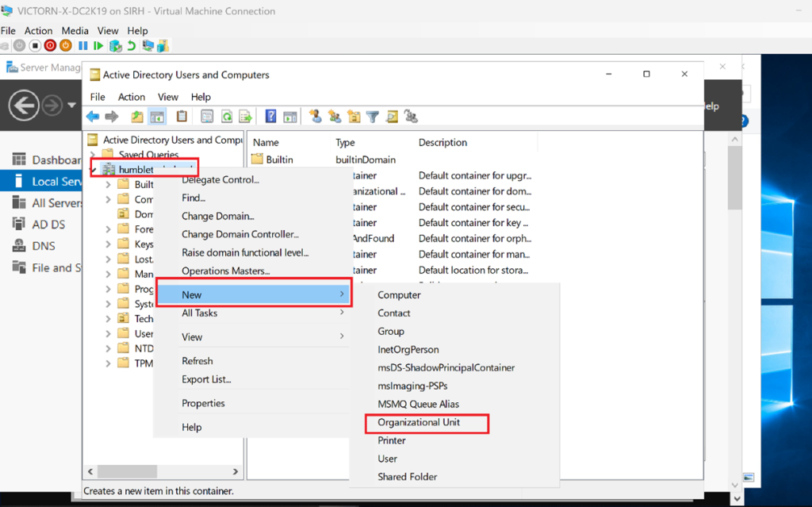Viewport: 812px width, 507px height.
Task: Click the Turn Off (black square) VM icon
Action: click(x=35, y=45)
